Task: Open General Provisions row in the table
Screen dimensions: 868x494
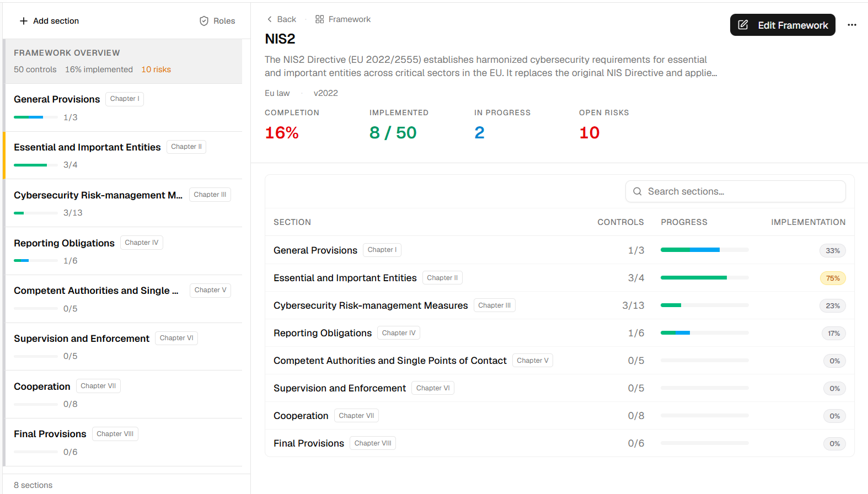Action: (x=560, y=250)
